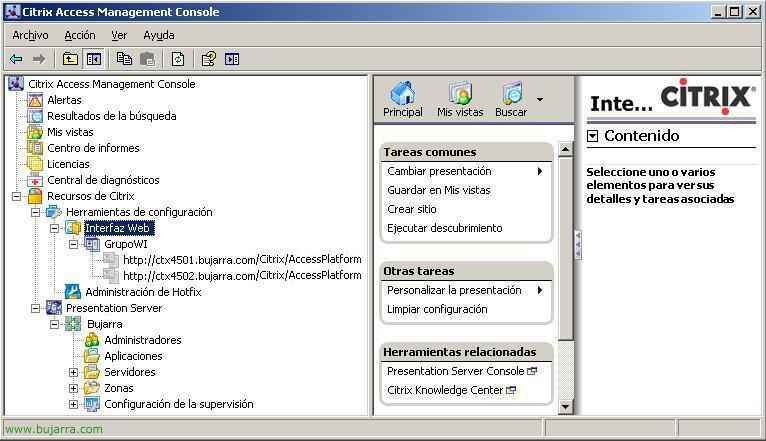Collapse the Interfaz Web node
This screenshot has width=766, height=441.
coord(55,228)
